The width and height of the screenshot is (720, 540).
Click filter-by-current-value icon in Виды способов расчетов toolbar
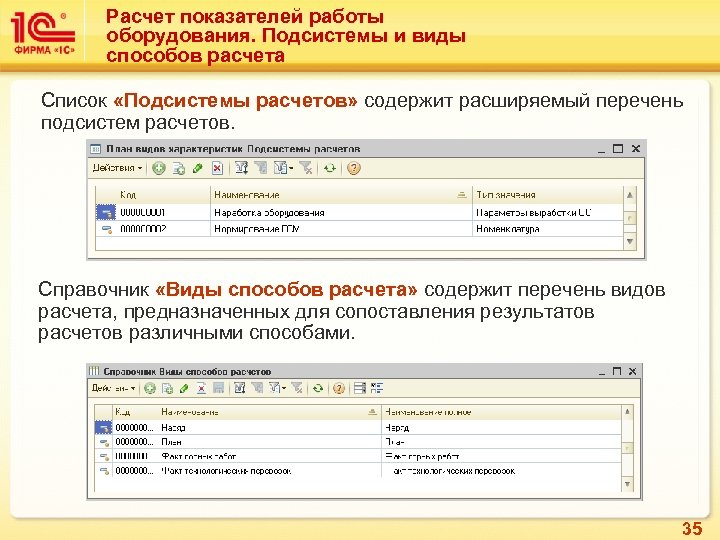(x=257, y=388)
